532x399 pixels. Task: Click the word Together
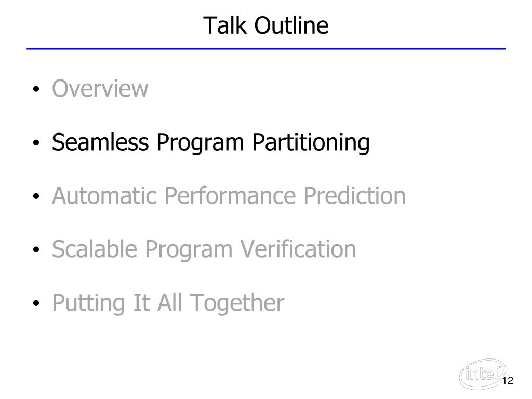(237, 303)
